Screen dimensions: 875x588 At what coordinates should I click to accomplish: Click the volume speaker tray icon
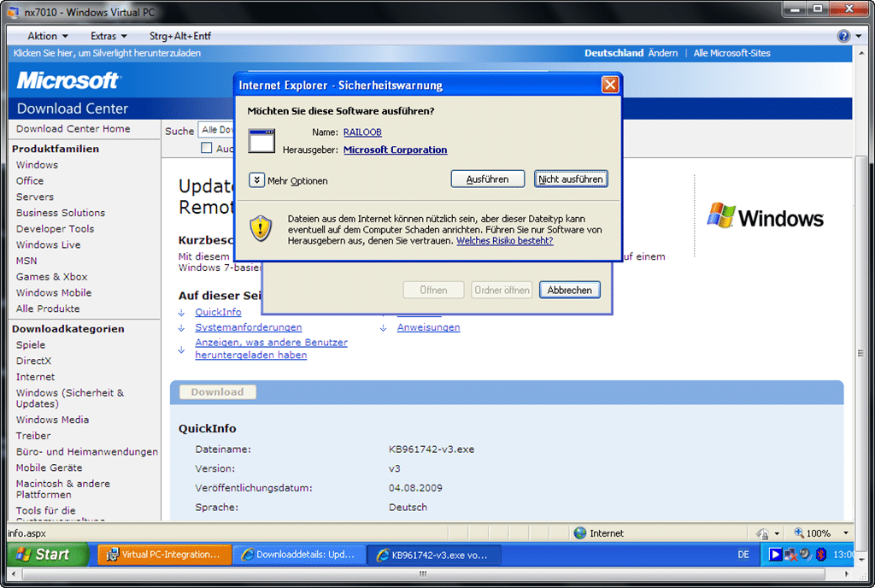[x=805, y=554]
